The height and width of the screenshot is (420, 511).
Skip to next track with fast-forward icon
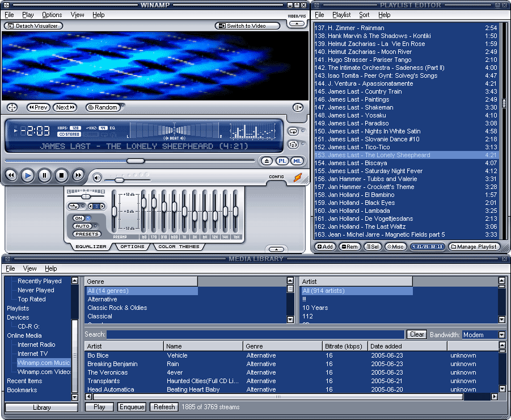(x=78, y=176)
